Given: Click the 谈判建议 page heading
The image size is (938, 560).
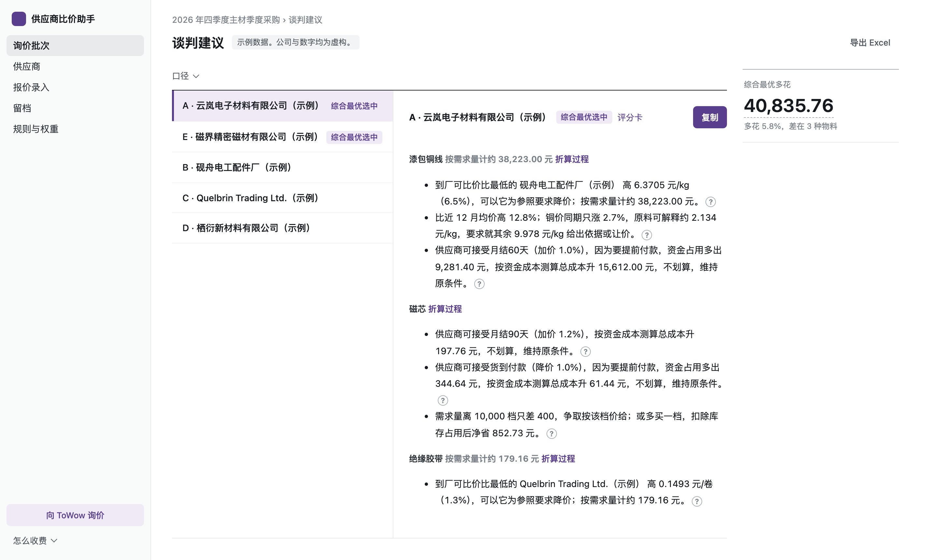Looking at the screenshot, I should [198, 43].
